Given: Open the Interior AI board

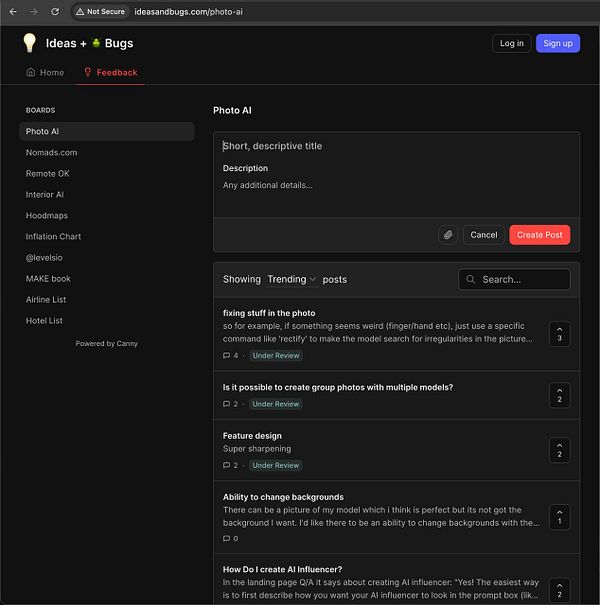Looking at the screenshot, I should pos(45,195).
